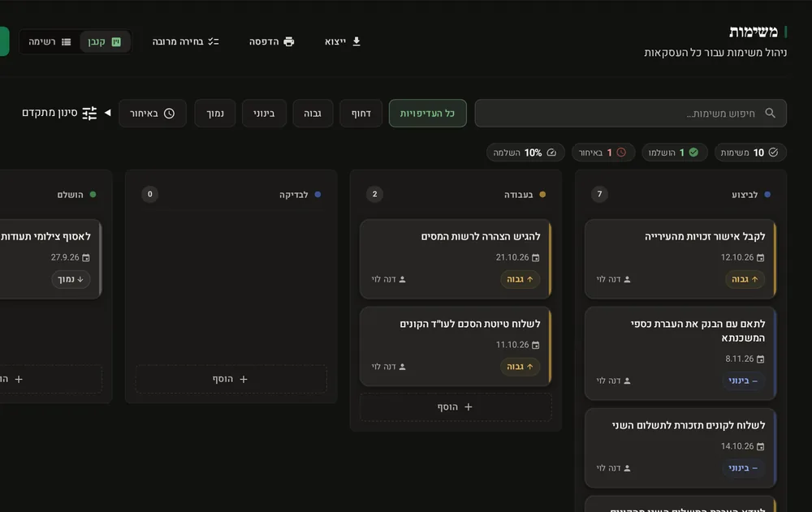Image resolution: width=812 pixels, height=512 pixels.
Task: Click the person icon on the לקבל אישור זכויות מהעירייה card
Action: [x=627, y=280]
